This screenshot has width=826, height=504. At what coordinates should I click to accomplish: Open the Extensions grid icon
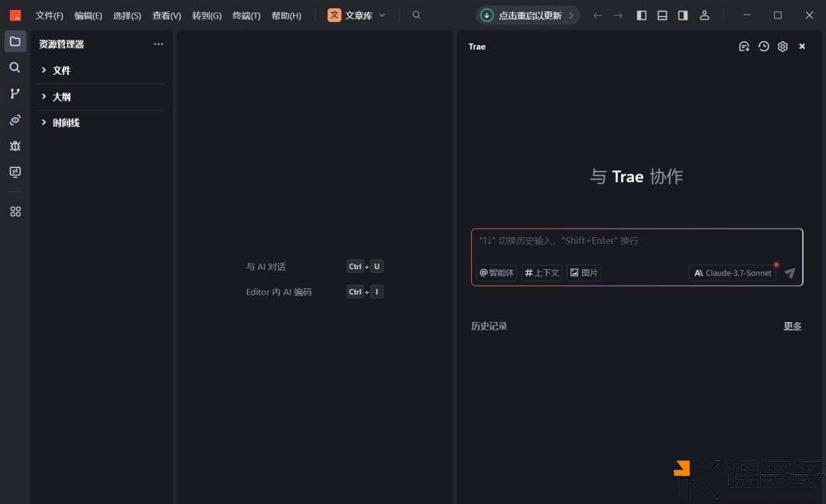pyautogui.click(x=15, y=211)
